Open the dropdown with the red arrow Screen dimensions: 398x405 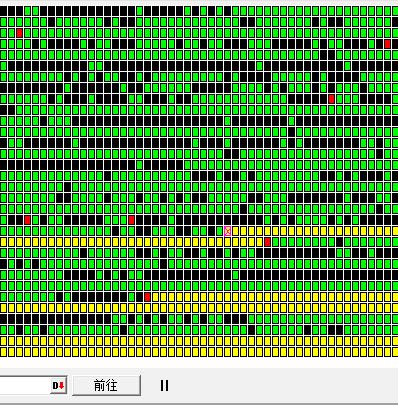coord(59,385)
